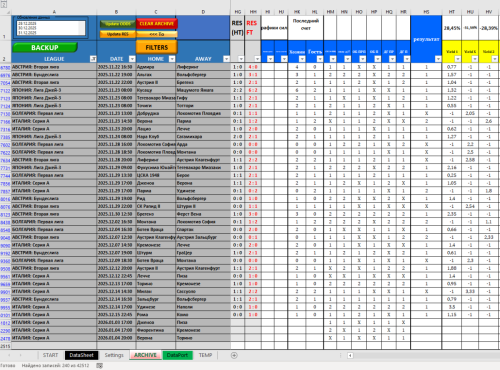
Task: Click the 28,45% cell in column HT
Action: (x=452, y=28)
